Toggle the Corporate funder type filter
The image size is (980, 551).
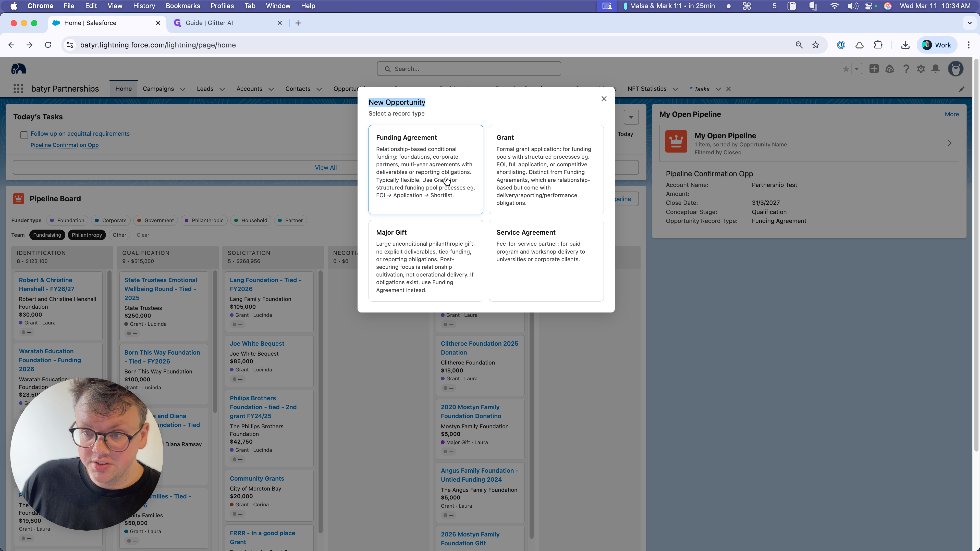(111, 221)
